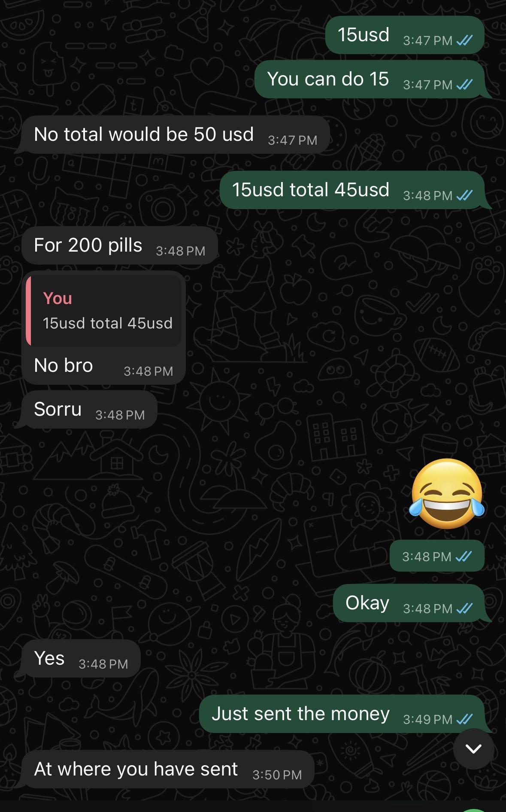The image size is (506, 812).
Task: Select 'No total would be 50 usd' message
Action: pos(176,134)
